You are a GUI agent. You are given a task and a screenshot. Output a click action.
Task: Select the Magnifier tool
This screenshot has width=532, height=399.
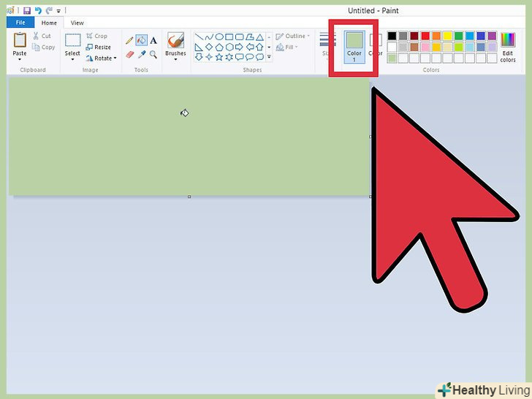(153, 54)
